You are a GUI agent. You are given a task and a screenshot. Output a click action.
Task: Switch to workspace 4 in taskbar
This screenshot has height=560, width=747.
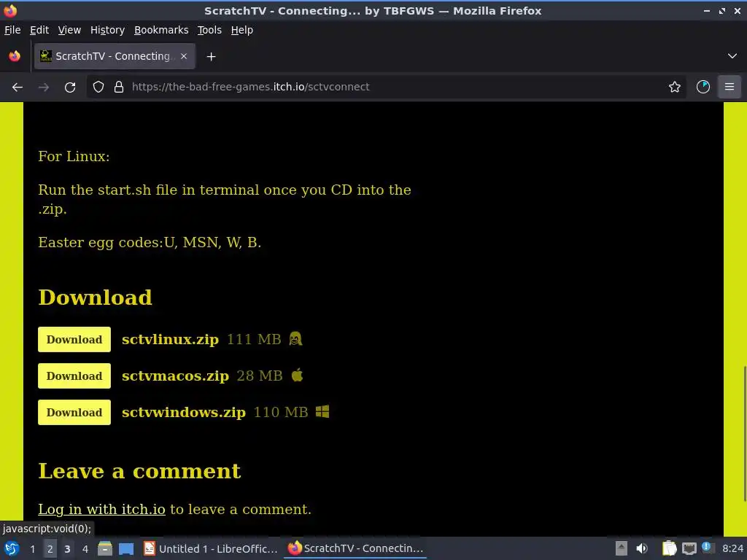pyautogui.click(x=85, y=549)
